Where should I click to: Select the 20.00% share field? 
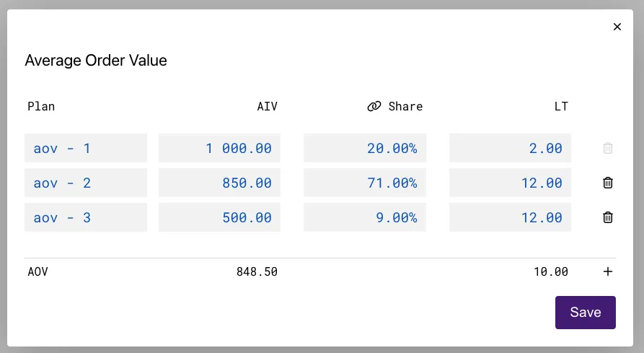point(365,148)
